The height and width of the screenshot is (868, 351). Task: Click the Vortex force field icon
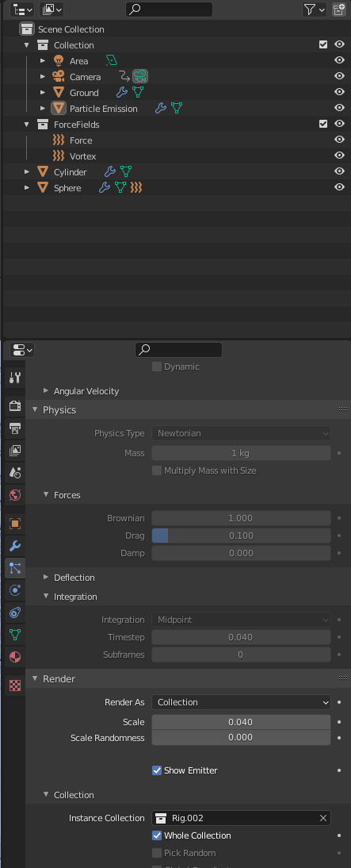[59, 156]
